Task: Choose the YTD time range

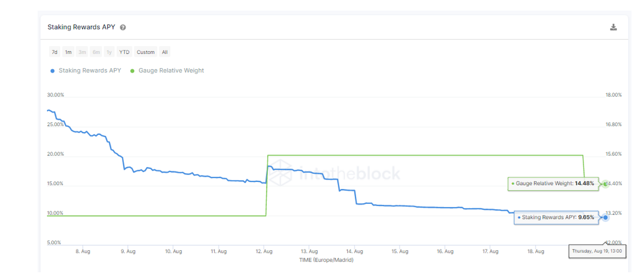Action: 124,52
